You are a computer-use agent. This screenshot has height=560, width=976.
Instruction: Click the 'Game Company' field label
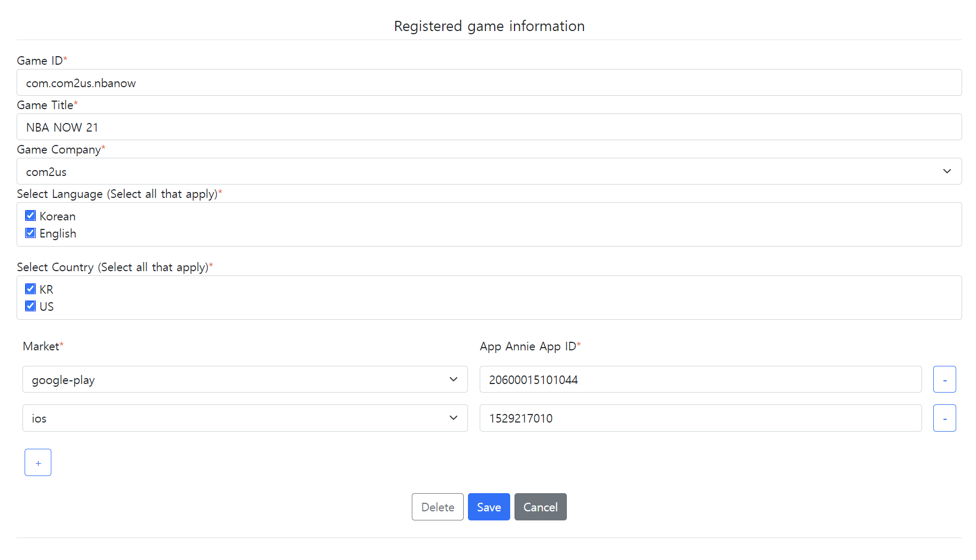59,150
